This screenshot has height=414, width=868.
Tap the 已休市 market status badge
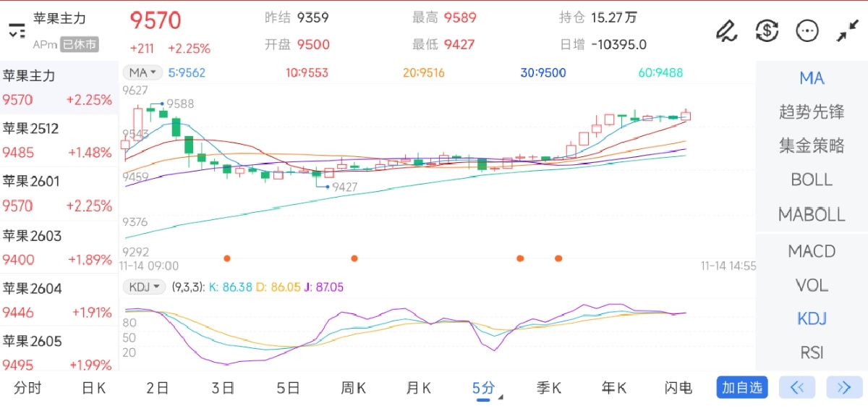click(79, 45)
